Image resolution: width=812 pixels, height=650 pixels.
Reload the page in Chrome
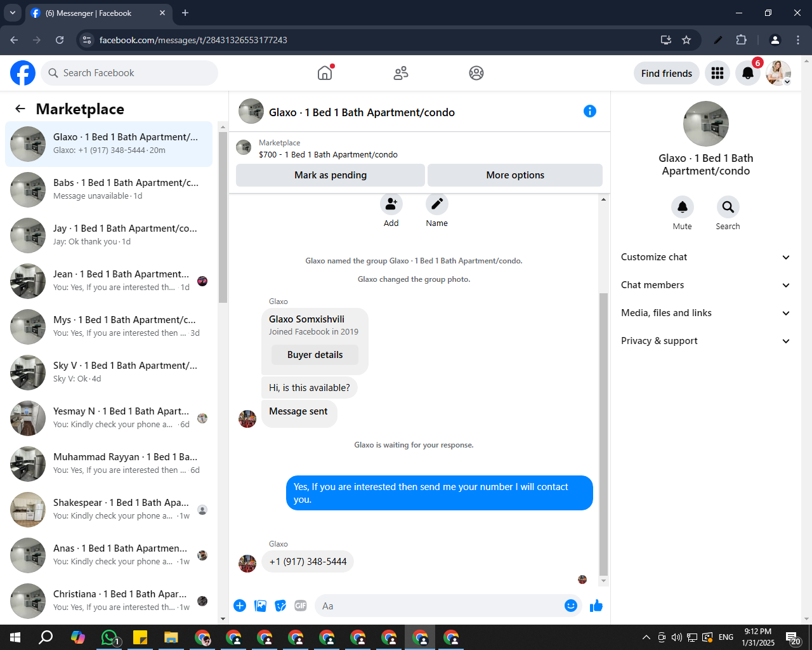tap(60, 40)
